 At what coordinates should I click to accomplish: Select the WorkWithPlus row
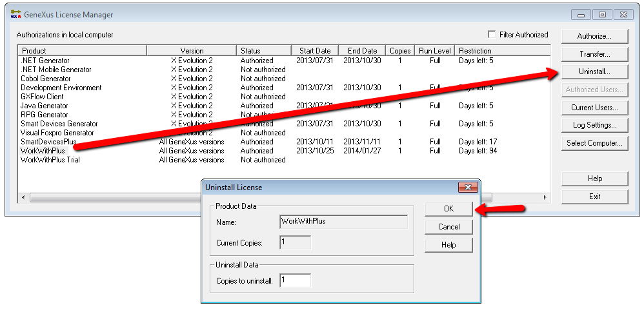pyautogui.click(x=284, y=151)
